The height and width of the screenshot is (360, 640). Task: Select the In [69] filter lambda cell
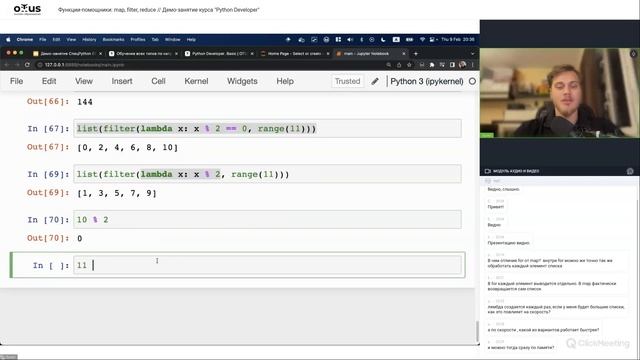click(x=267, y=174)
